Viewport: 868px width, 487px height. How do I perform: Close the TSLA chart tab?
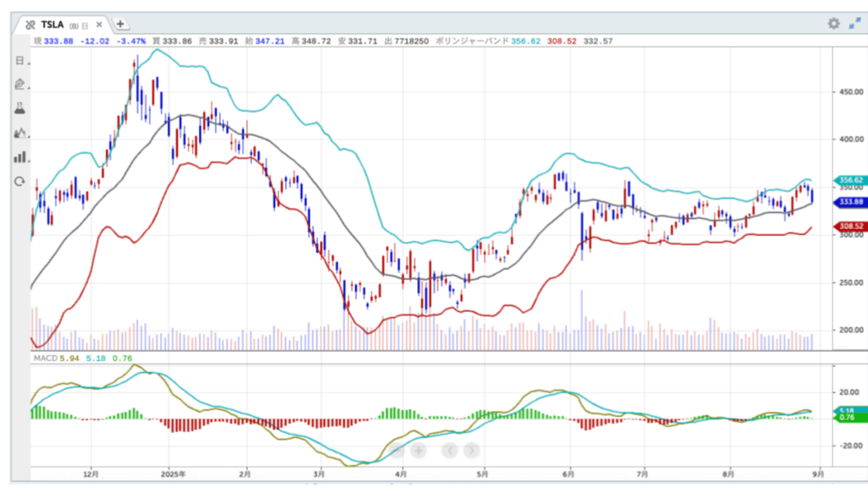tap(98, 25)
